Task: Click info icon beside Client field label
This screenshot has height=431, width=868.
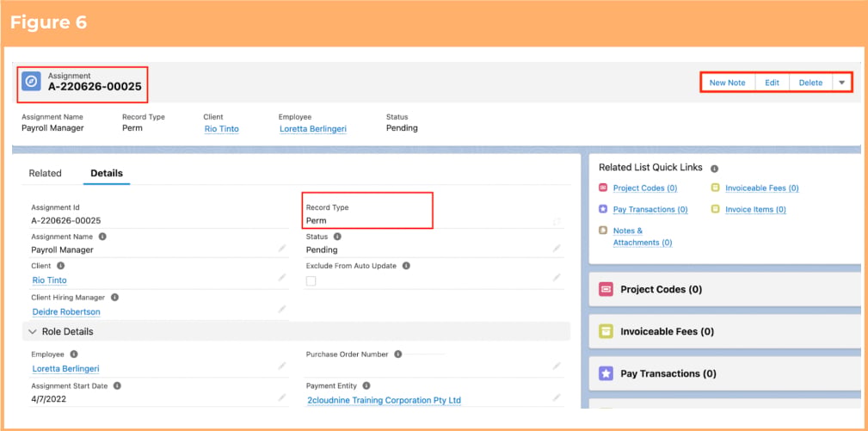Action: click(x=60, y=266)
